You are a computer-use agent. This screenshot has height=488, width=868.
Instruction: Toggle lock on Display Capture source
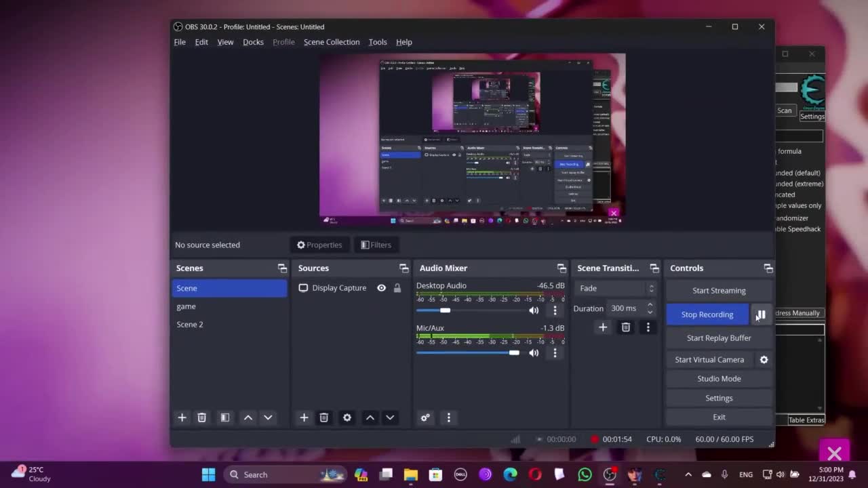coord(397,288)
